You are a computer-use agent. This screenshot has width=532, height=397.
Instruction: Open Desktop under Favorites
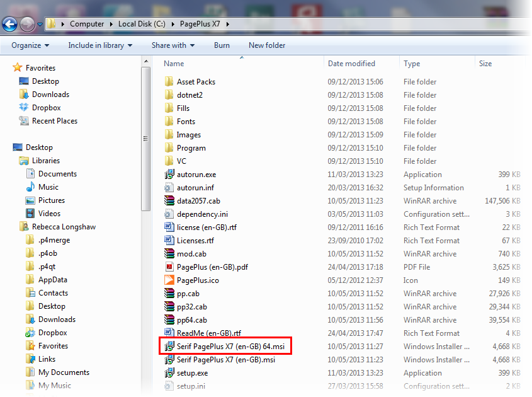45,81
